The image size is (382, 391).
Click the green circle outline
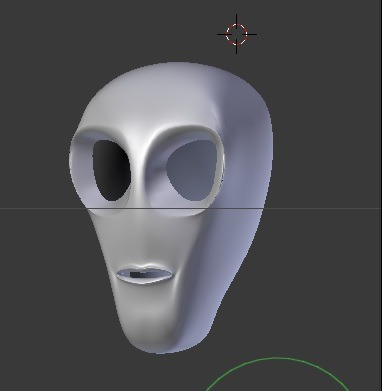pyautogui.click(x=277, y=374)
